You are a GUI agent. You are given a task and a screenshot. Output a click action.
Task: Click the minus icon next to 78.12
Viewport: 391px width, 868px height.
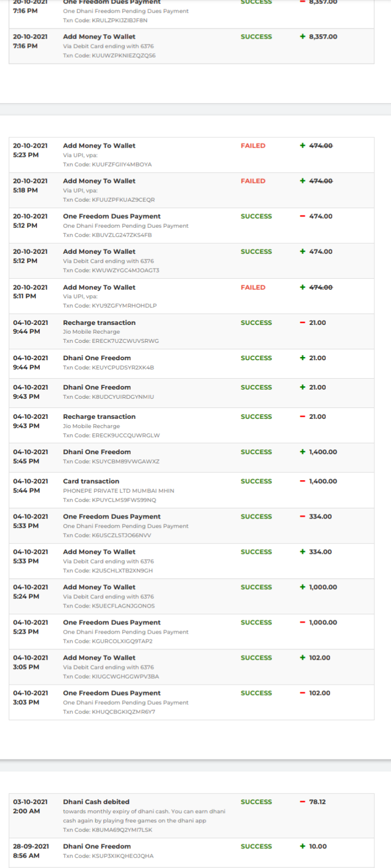click(x=302, y=802)
